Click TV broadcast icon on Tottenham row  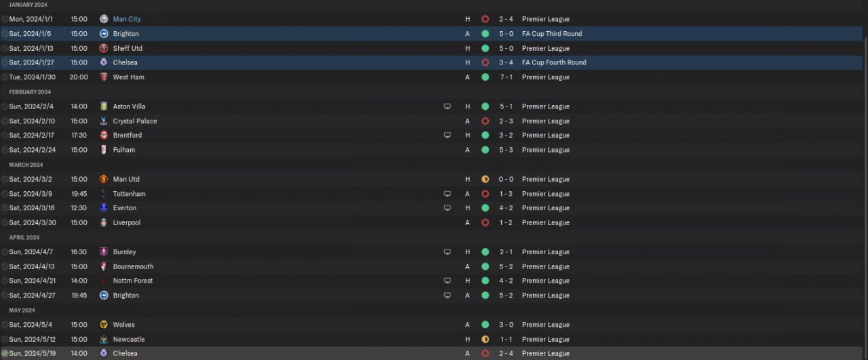pos(448,194)
